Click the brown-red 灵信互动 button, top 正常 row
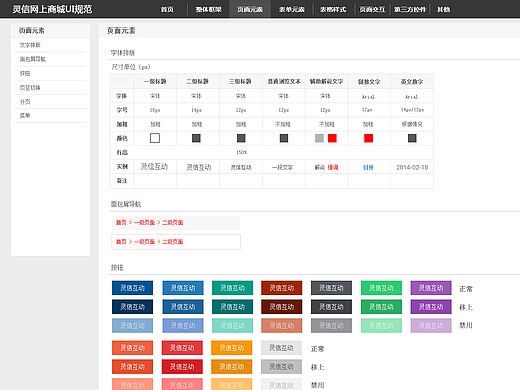 [x=282, y=288]
